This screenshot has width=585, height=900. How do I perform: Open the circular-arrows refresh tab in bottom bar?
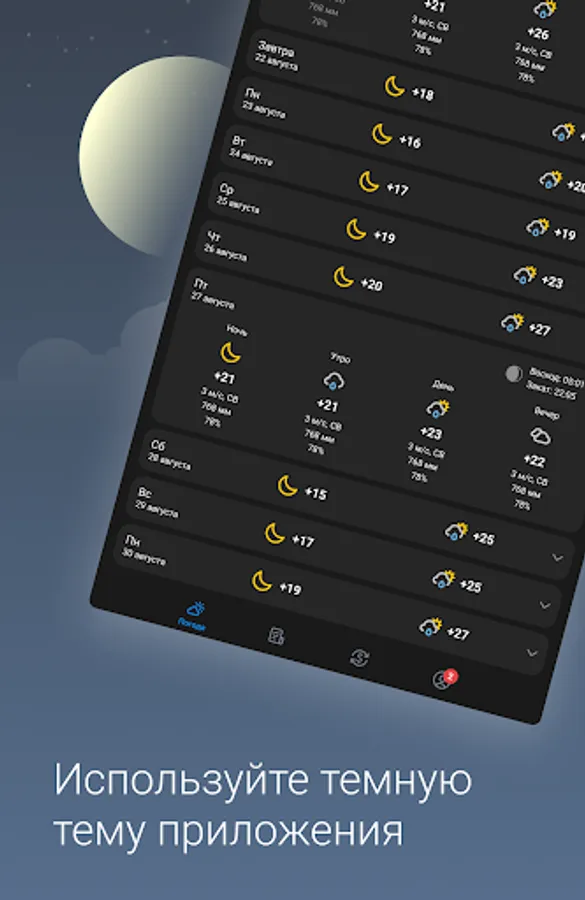coord(360,658)
